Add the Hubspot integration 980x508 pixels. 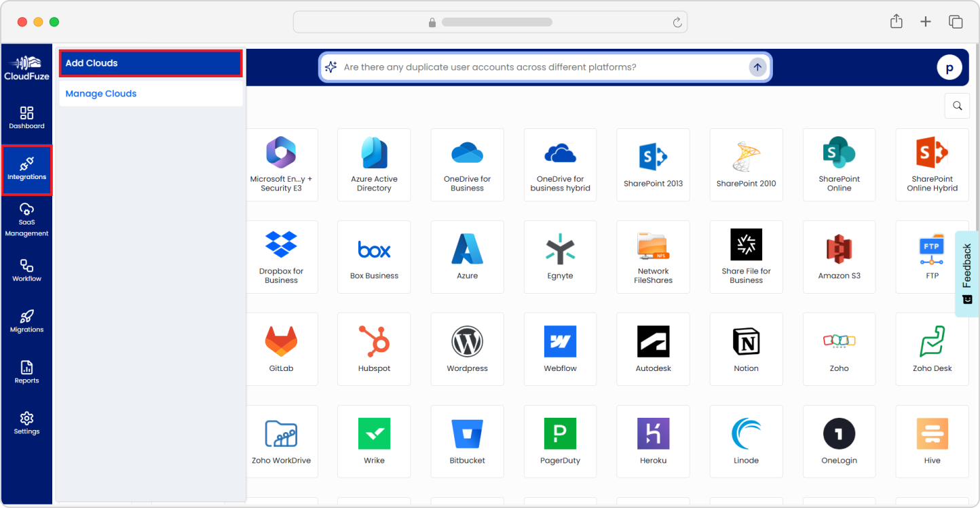(x=374, y=349)
